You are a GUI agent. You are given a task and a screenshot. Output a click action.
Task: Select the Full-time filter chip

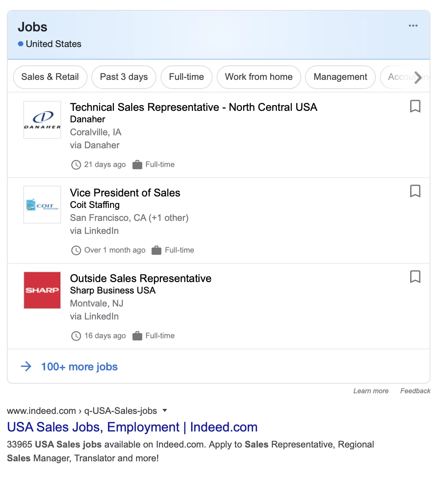187,77
